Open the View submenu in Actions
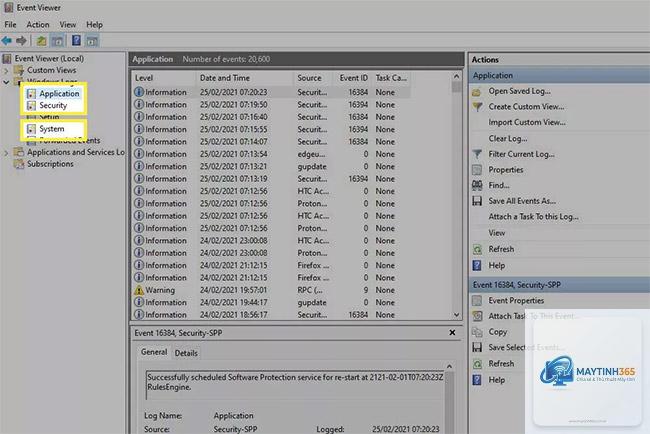This screenshot has width=650, height=434. 497,233
